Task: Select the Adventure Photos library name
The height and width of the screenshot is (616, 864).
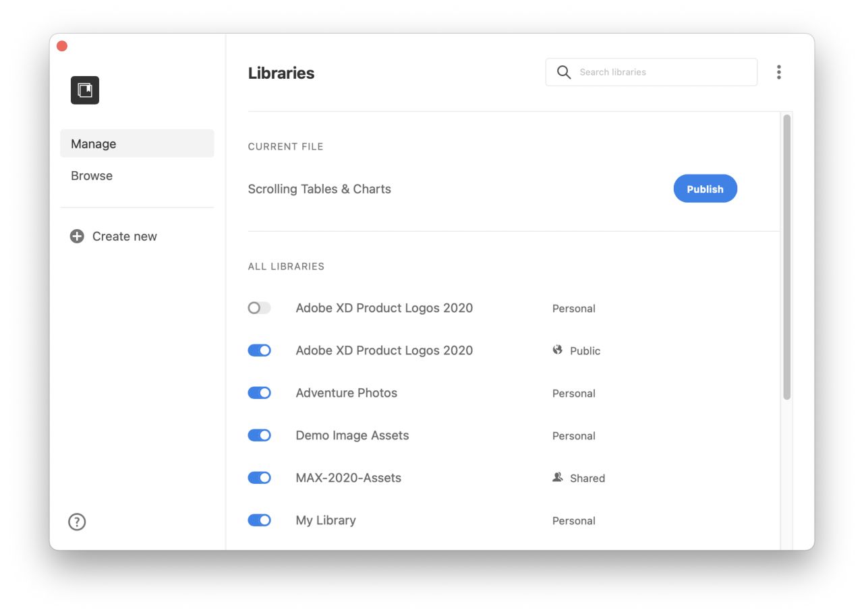Action: 347,393
